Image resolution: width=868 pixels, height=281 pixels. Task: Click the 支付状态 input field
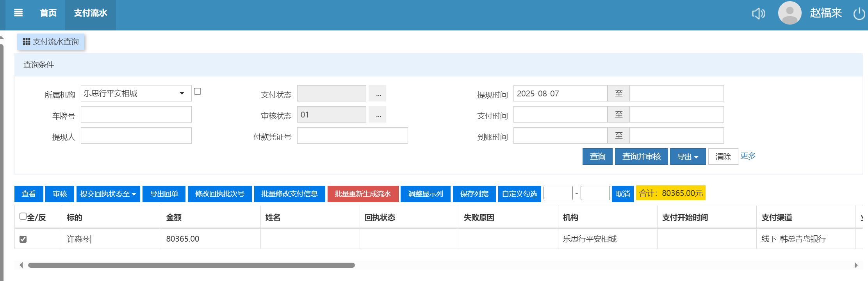click(332, 93)
